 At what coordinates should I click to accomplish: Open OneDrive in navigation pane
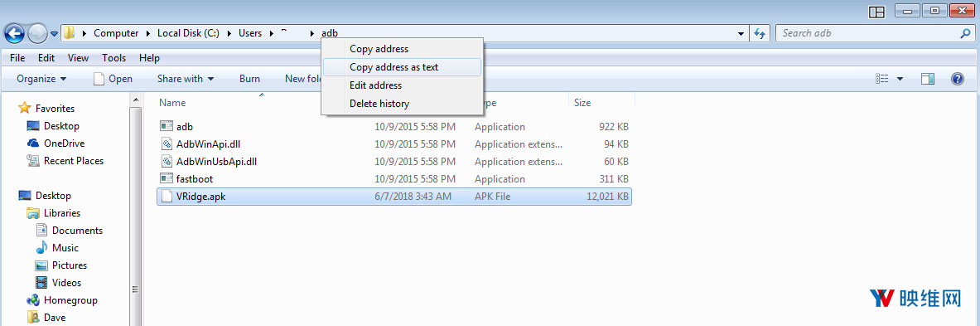(x=64, y=144)
